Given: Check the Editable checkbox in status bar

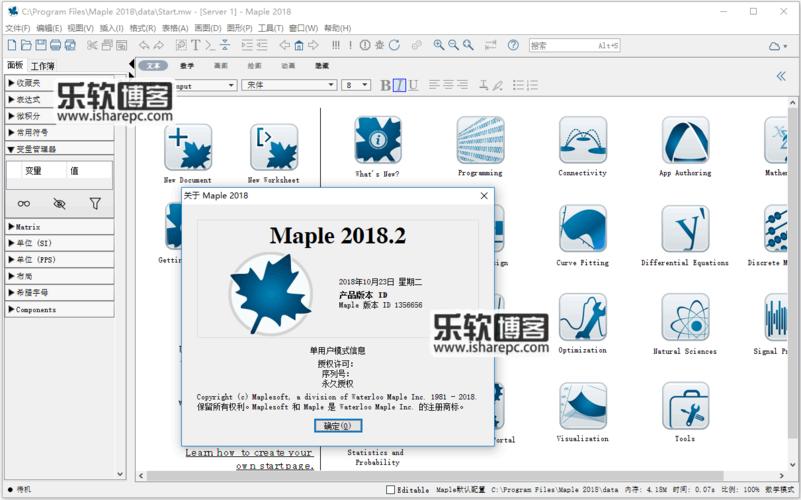Looking at the screenshot, I should [x=390, y=490].
